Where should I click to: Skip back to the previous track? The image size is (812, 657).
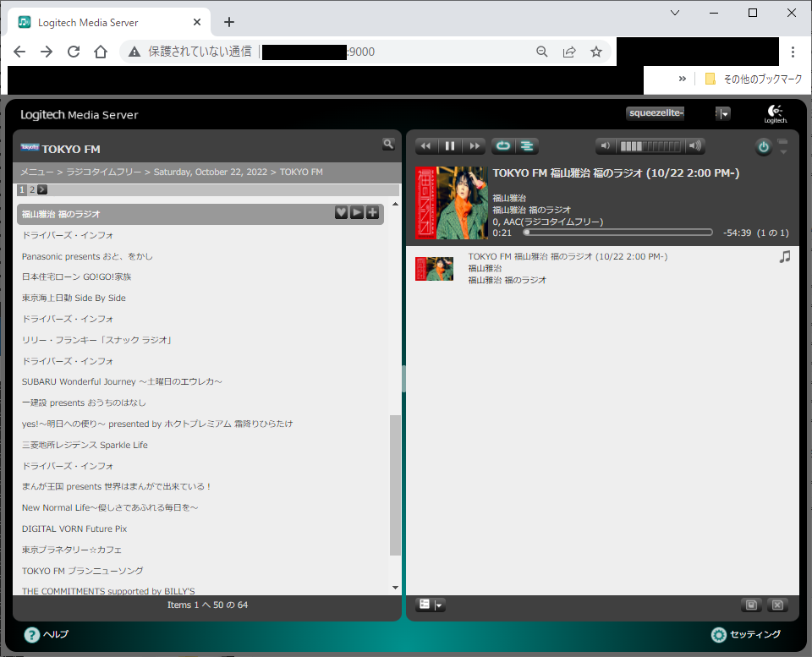click(x=425, y=146)
